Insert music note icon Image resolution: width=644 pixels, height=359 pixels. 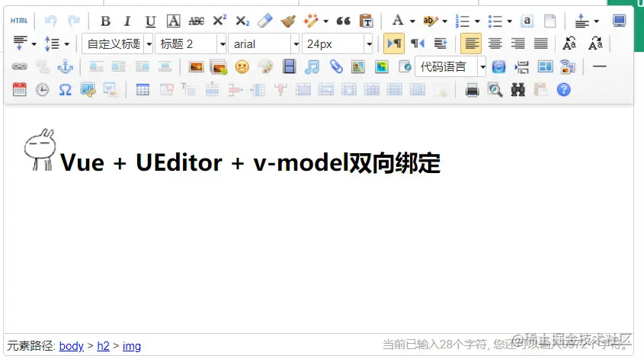tap(312, 66)
